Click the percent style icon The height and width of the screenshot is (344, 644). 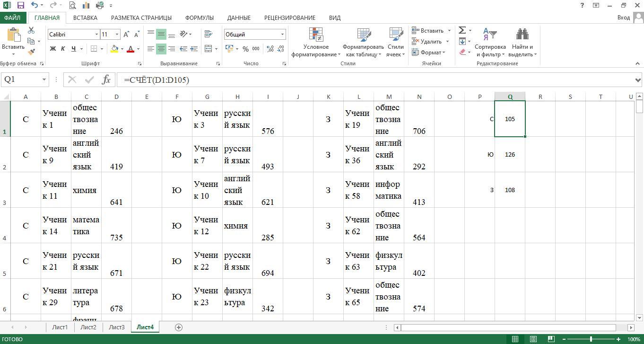(x=245, y=49)
